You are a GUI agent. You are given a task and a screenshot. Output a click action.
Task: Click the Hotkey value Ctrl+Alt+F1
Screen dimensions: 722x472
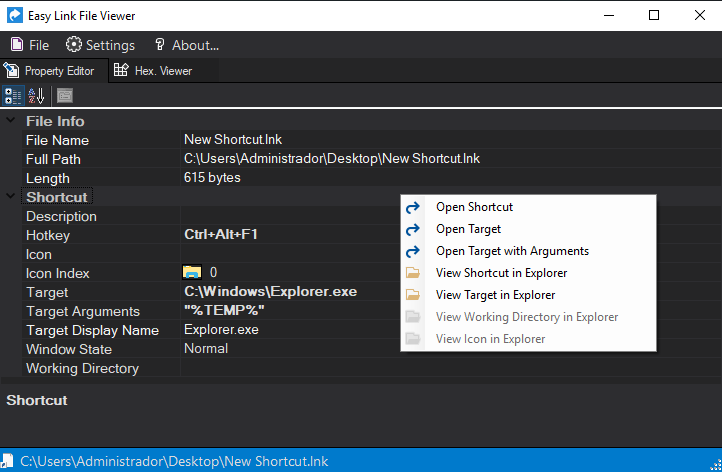pos(221,234)
